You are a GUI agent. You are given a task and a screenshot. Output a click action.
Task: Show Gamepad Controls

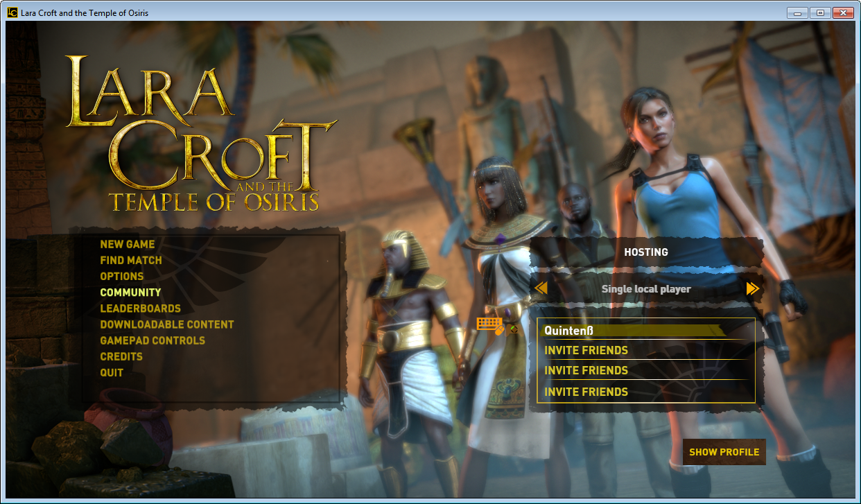click(153, 340)
